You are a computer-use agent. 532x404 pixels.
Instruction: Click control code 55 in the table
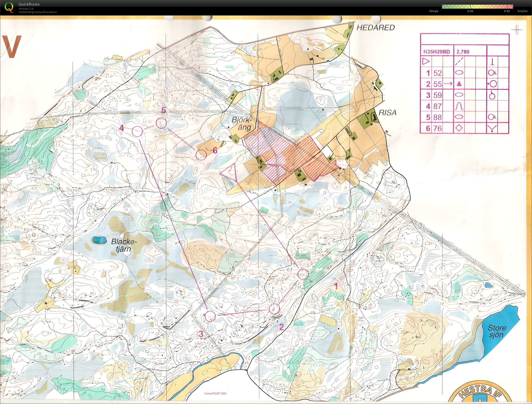coord(438,84)
